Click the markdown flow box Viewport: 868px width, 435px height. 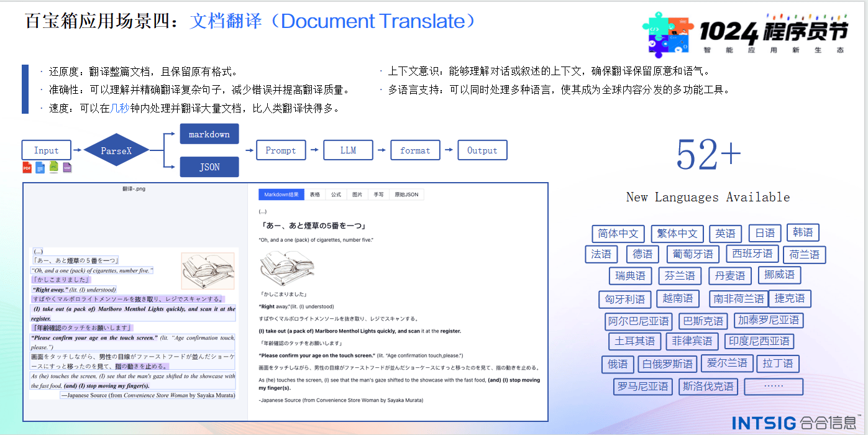[x=209, y=134]
